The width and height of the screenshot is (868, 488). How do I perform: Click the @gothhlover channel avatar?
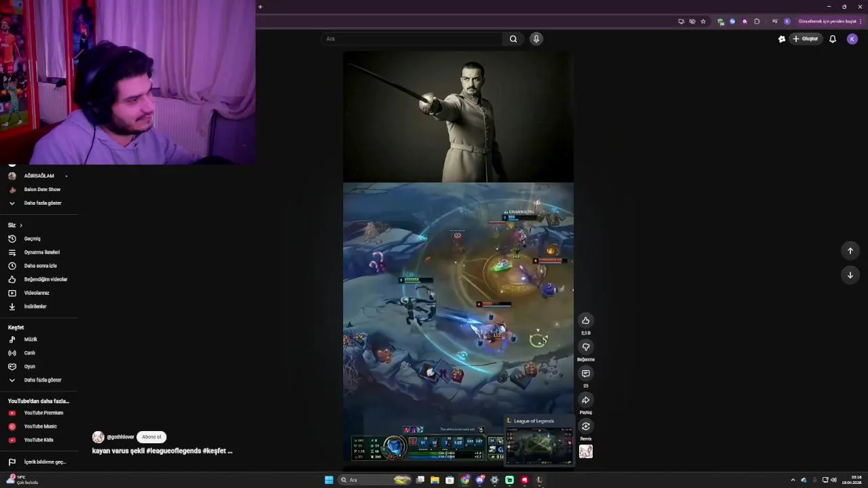(x=98, y=437)
